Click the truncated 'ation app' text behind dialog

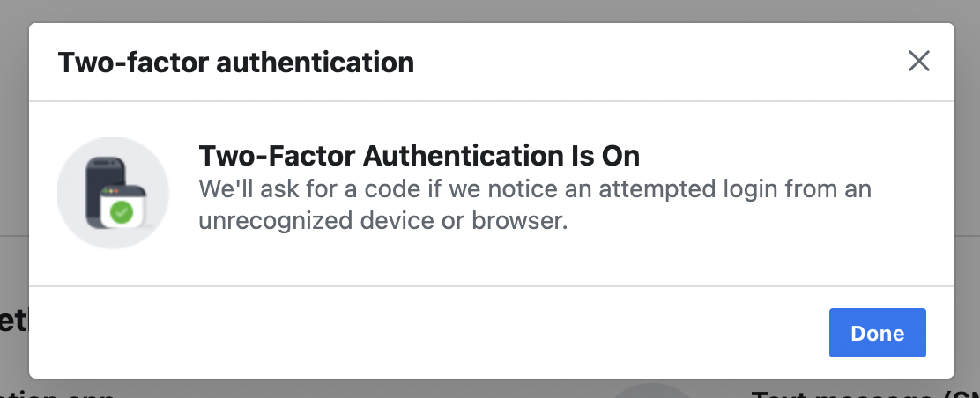click(57, 394)
